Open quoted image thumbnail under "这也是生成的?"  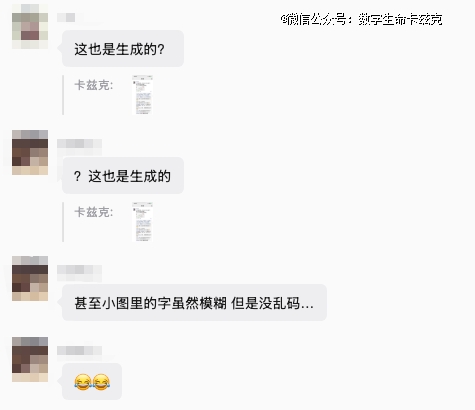click(143, 95)
